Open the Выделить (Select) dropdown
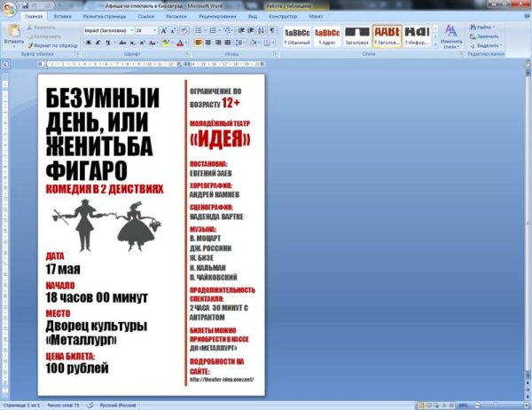This screenshot has height=410, width=532. pyautogui.click(x=486, y=45)
